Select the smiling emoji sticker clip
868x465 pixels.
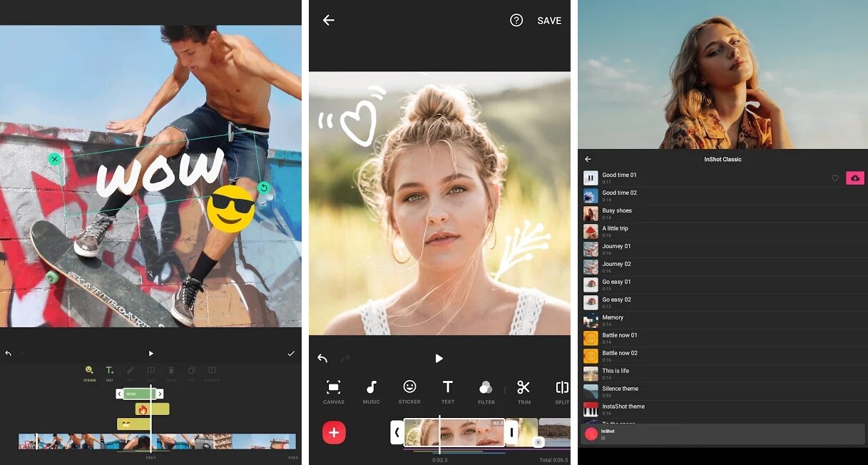tap(133, 424)
